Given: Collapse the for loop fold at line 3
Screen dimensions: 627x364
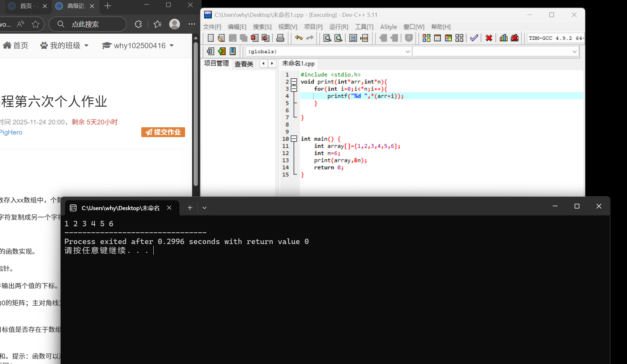Looking at the screenshot, I should [294, 89].
